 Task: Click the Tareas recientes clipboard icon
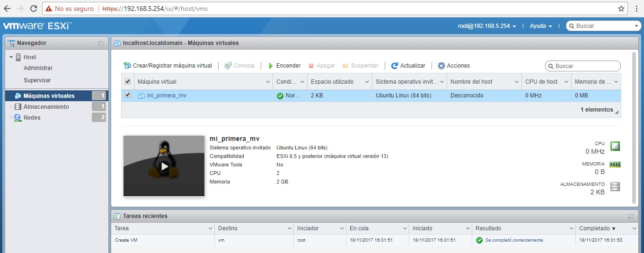pos(117,216)
